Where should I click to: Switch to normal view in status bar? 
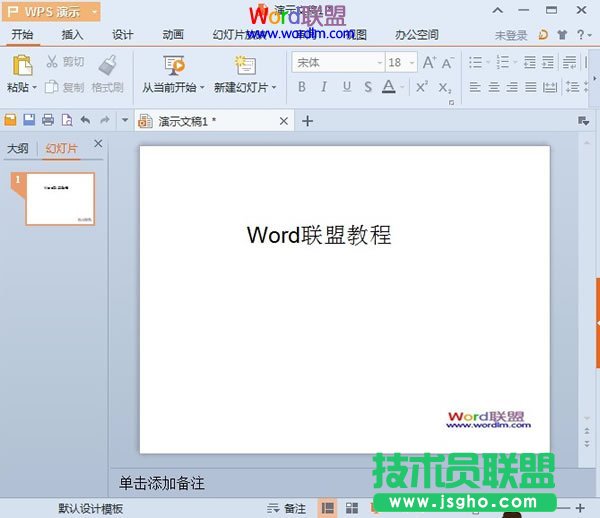coord(328,508)
